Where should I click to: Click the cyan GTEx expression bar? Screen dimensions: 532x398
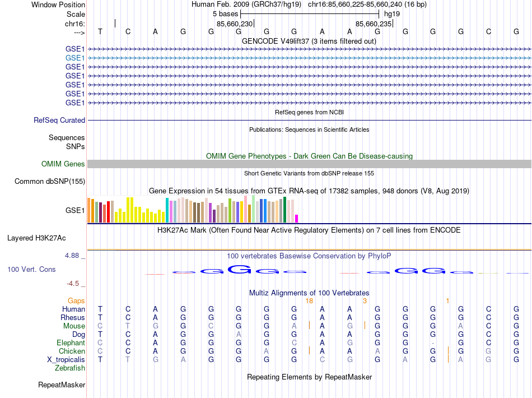pyautogui.click(x=167, y=211)
